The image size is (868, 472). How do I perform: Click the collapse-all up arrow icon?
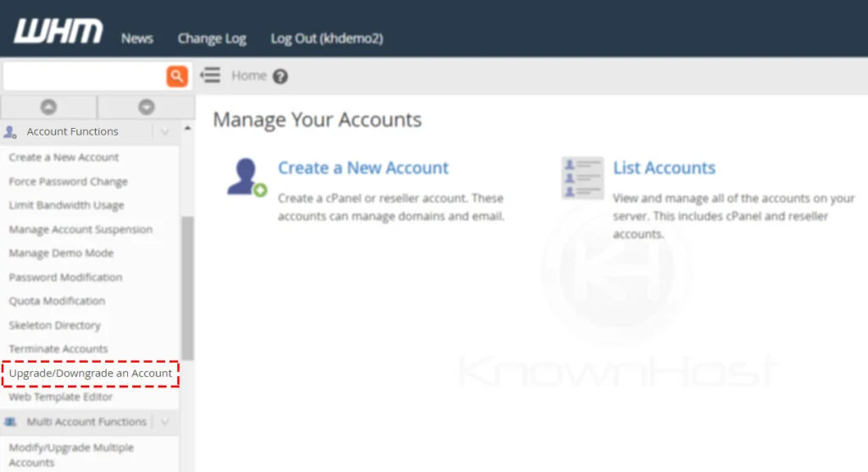coord(48,107)
